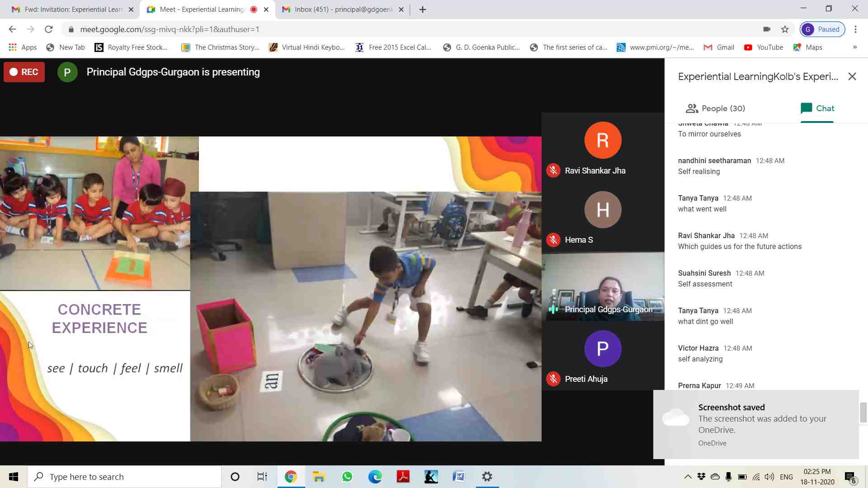The width and height of the screenshot is (868, 488).
Task: Click Hema S participant H avatar
Action: click(x=603, y=210)
